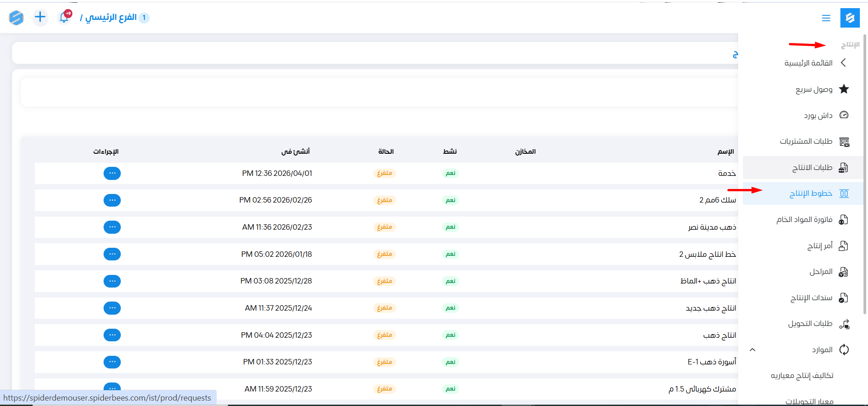Click the طلبات المشتريات sidebar icon
Viewport: 868px width, 406px height.
coord(844,142)
